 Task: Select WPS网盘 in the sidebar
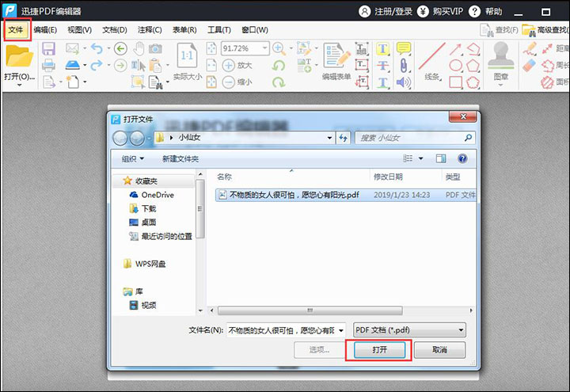coord(144,264)
